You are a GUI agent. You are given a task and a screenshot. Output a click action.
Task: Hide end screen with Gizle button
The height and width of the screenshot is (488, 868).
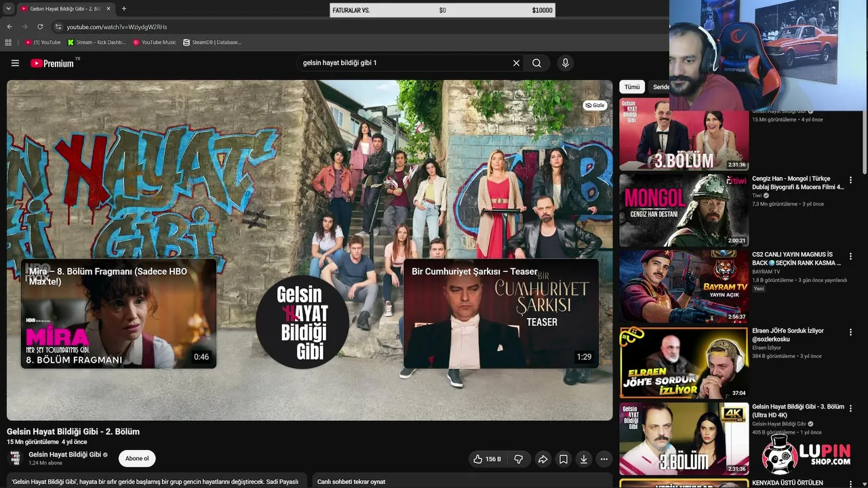pyautogui.click(x=595, y=105)
